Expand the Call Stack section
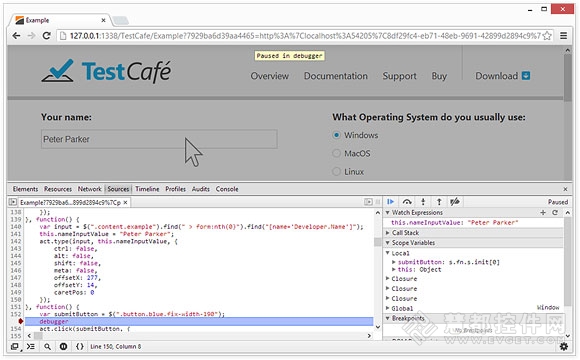 (388, 233)
